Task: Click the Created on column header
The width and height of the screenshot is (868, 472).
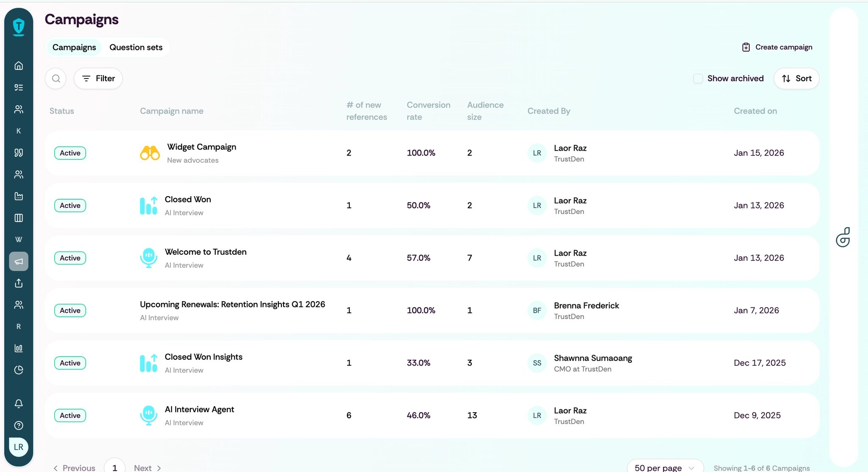Action: (x=755, y=111)
